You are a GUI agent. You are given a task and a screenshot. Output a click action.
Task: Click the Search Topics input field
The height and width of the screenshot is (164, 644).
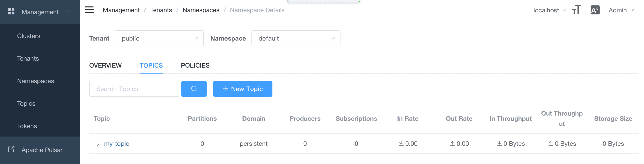coord(134,89)
